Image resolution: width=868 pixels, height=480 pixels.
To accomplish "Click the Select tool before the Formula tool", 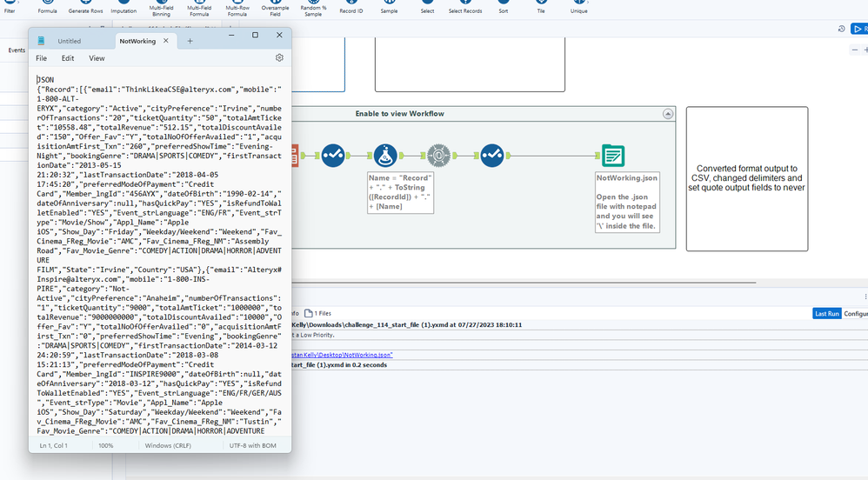I will pyautogui.click(x=333, y=156).
